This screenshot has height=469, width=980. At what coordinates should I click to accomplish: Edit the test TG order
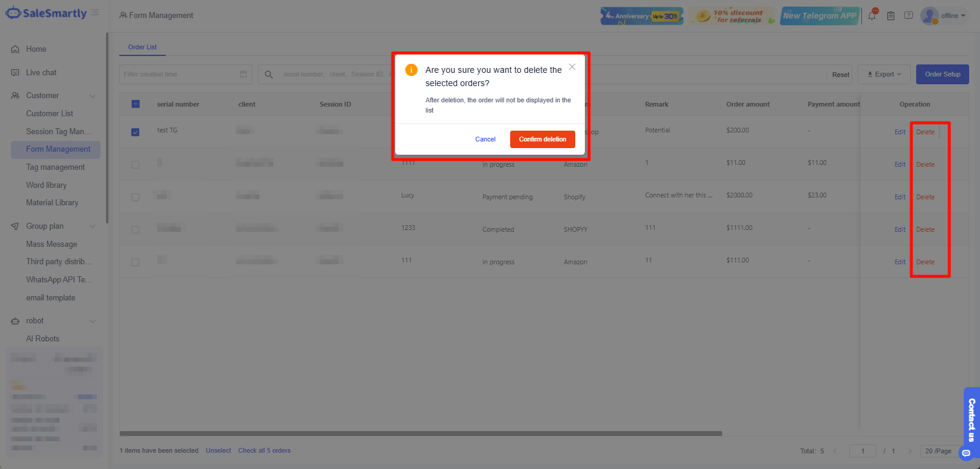[x=900, y=132]
